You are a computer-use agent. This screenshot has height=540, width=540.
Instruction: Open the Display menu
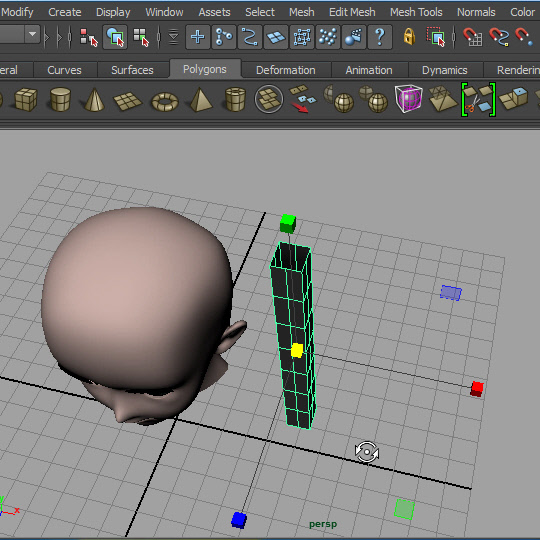tap(113, 12)
